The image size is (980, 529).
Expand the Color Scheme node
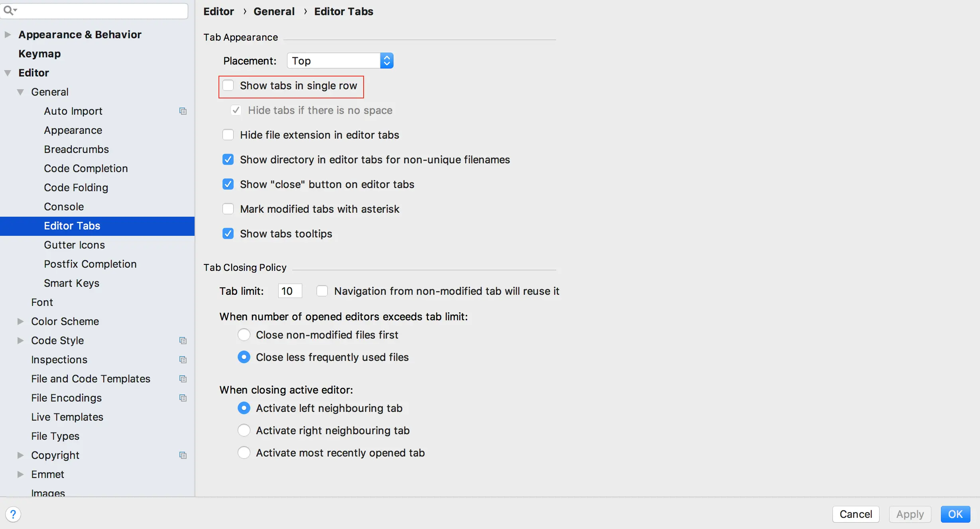tap(20, 321)
